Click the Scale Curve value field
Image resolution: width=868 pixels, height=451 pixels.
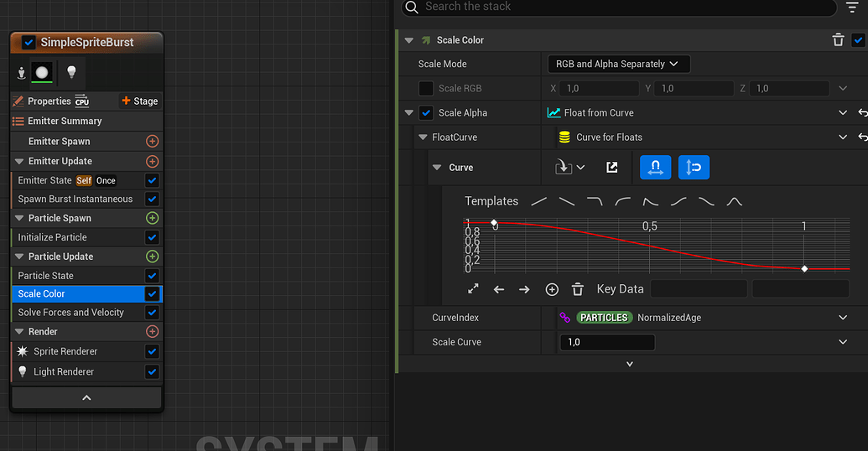[x=606, y=342]
